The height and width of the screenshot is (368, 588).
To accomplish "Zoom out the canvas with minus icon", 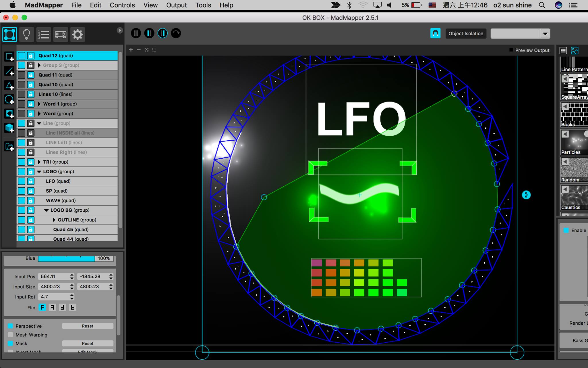I will 139,50.
